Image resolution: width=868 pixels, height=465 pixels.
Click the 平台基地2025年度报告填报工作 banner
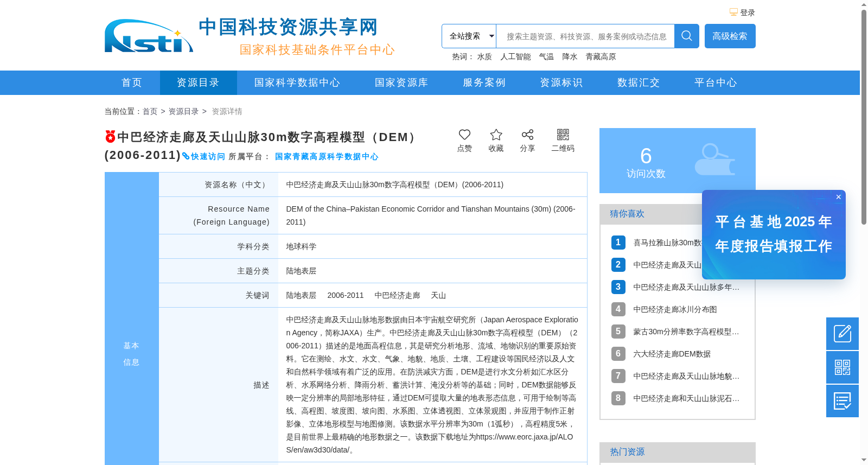(774, 234)
